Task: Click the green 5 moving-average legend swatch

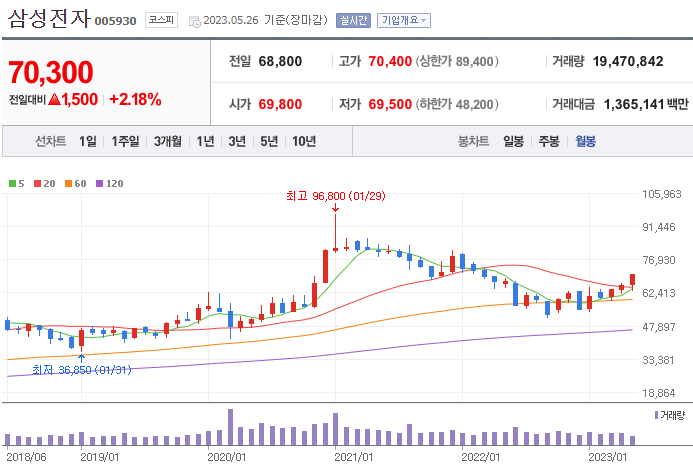Action: point(12,183)
